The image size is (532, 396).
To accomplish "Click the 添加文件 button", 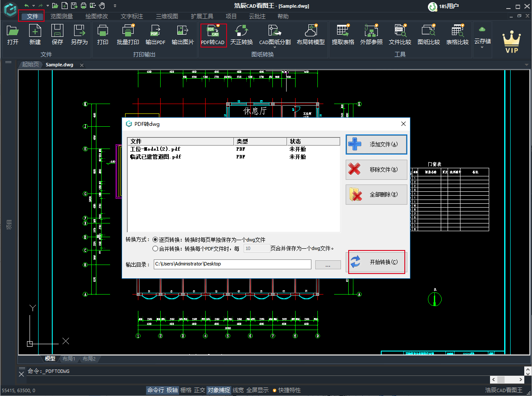I will pos(376,145).
